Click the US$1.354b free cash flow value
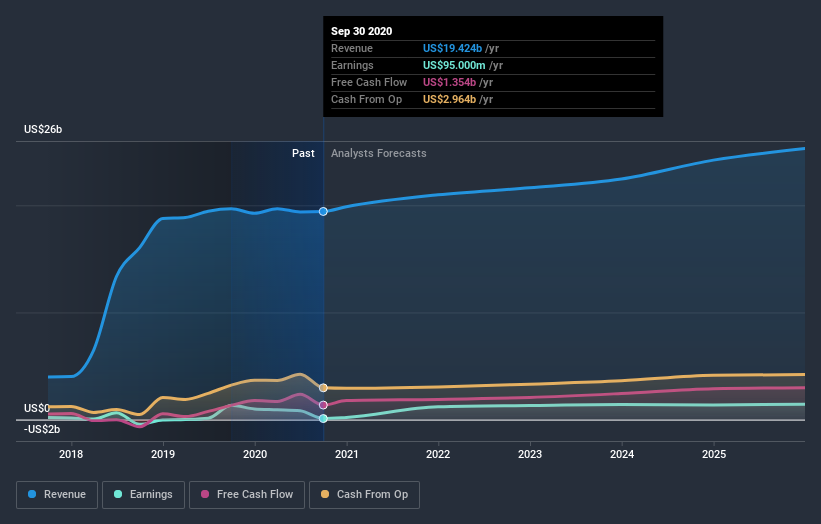This screenshot has height=524, width=821. point(449,82)
